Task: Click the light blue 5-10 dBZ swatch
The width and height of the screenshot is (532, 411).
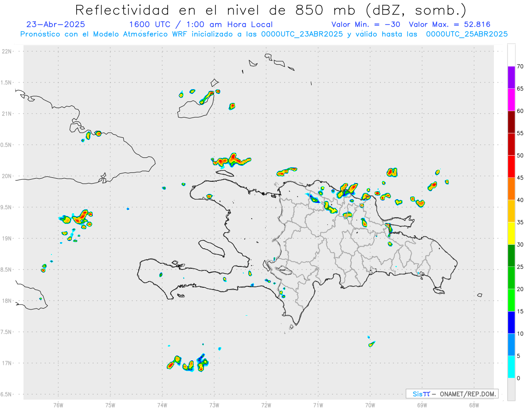Action: coord(511,345)
